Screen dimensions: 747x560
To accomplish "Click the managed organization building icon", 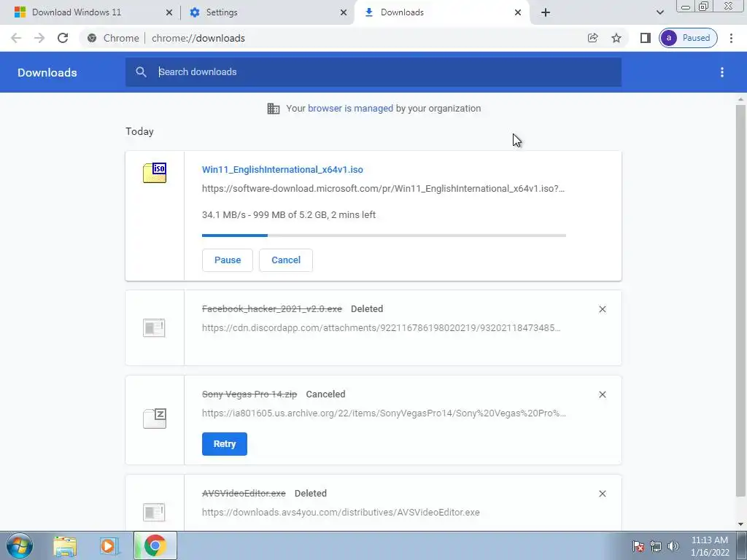I will click(274, 109).
